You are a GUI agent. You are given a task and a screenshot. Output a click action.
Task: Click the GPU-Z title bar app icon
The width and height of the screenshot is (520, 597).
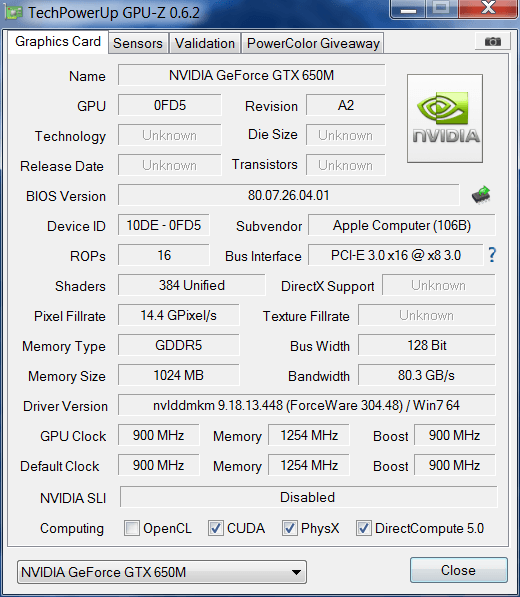[x=13, y=13]
